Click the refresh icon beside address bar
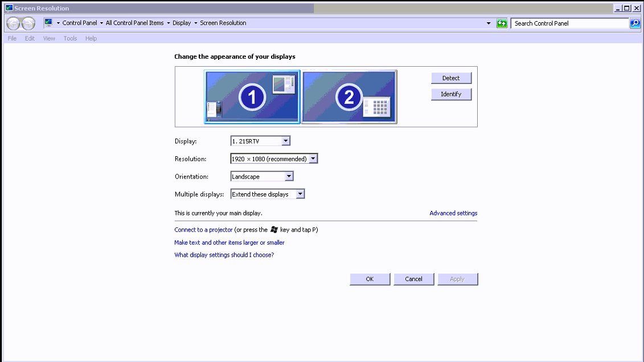Viewport: 644px width, 362px height. pyautogui.click(x=502, y=23)
